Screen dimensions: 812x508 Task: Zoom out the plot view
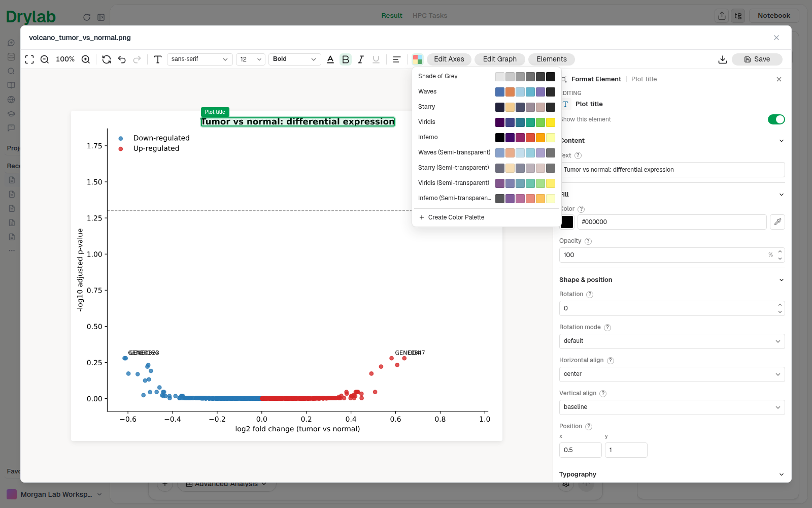click(45, 59)
